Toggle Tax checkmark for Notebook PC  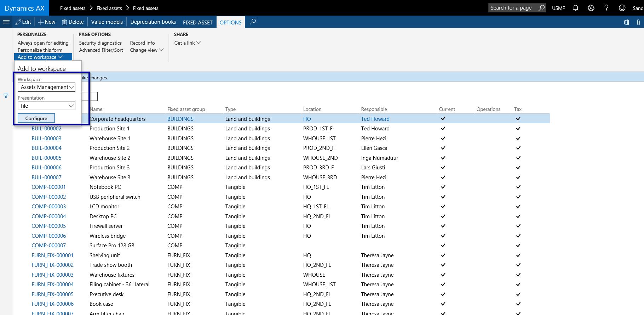coord(518,187)
